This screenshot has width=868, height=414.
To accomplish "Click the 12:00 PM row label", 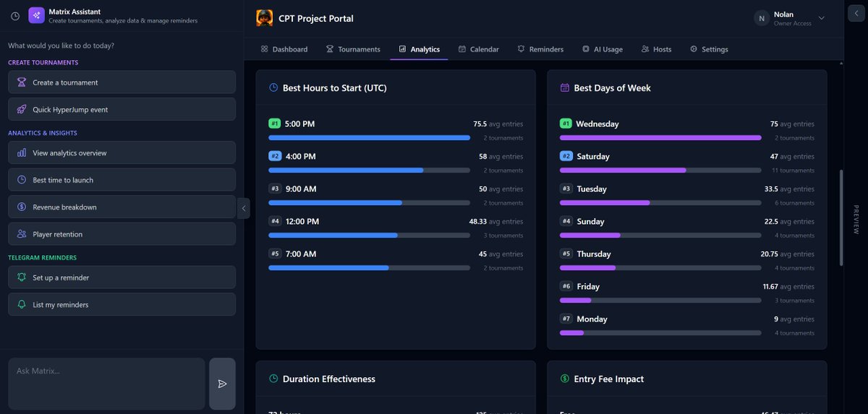I will tap(302, 221).
